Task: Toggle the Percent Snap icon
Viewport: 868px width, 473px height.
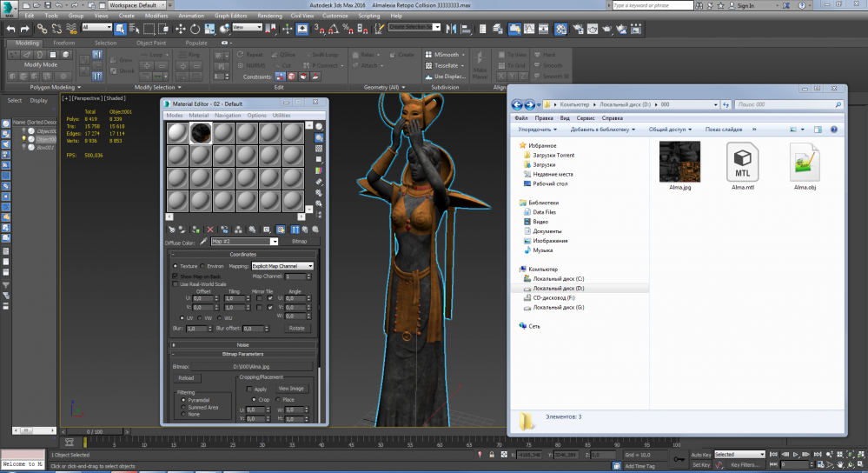Action: click(x=348, y=29)
